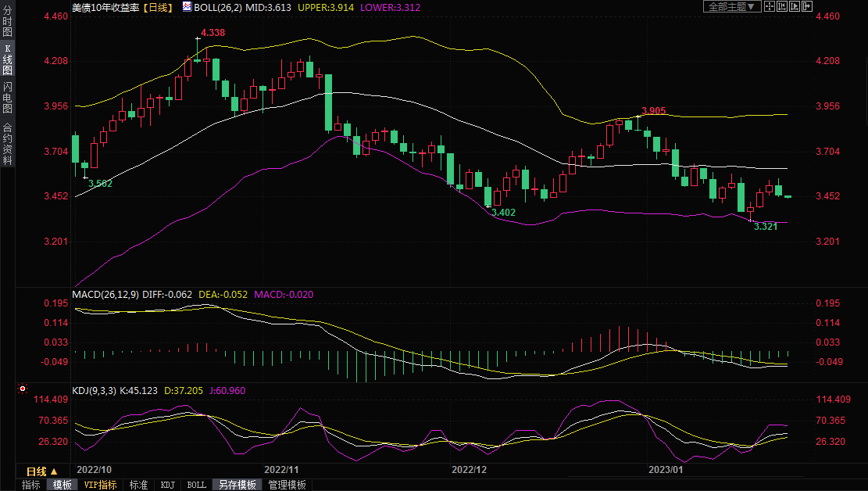868x491 pixels.
Task: Click the VIP指标 tab
Action: (100, 485)
